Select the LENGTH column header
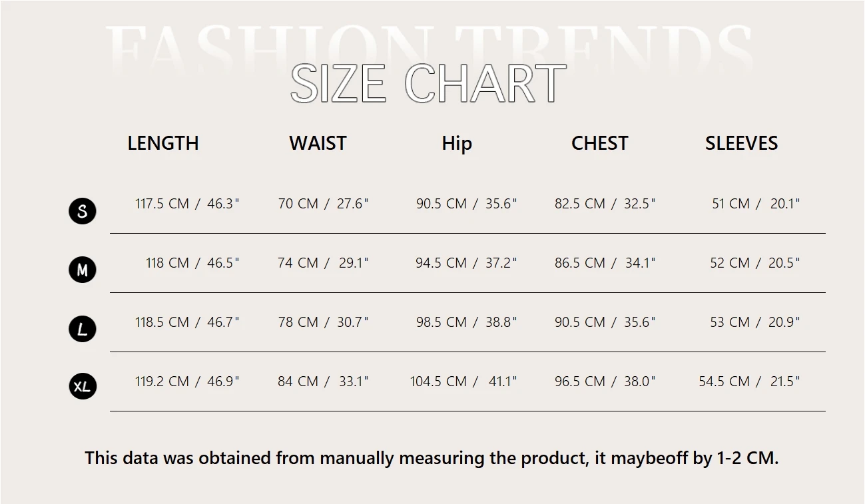 pos(163,143)
